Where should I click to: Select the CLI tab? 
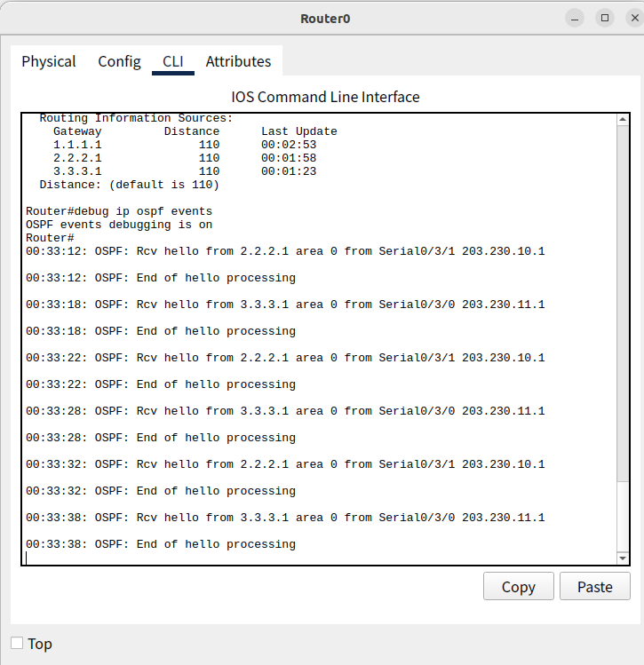(173, 61)
